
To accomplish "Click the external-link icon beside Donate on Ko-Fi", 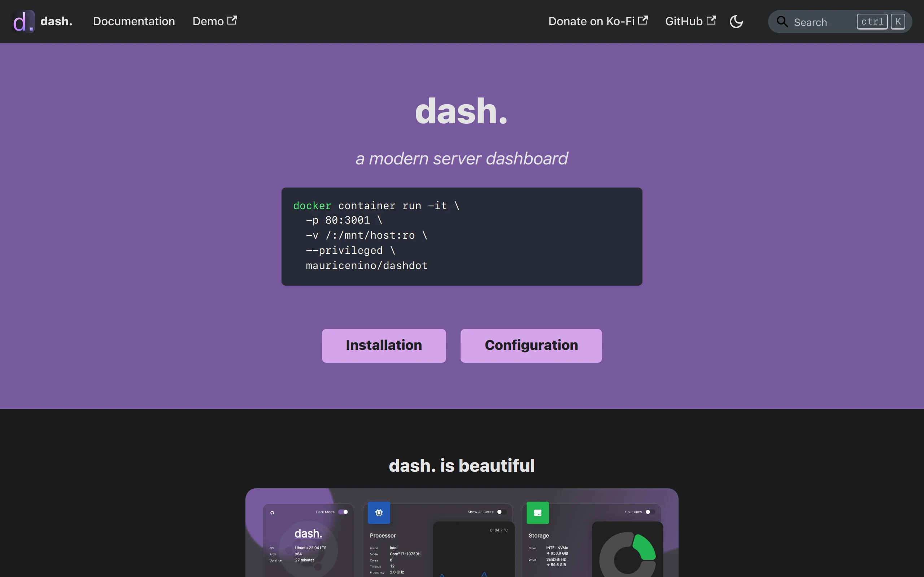I will [x=644, y=20].
